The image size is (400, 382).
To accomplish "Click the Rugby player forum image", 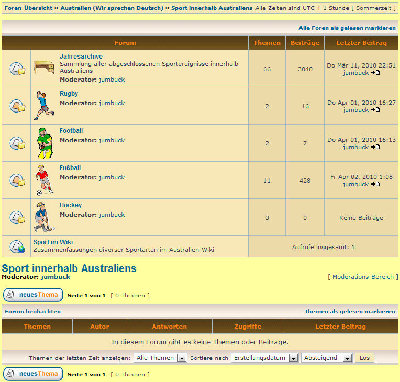I will coord(44,105).
